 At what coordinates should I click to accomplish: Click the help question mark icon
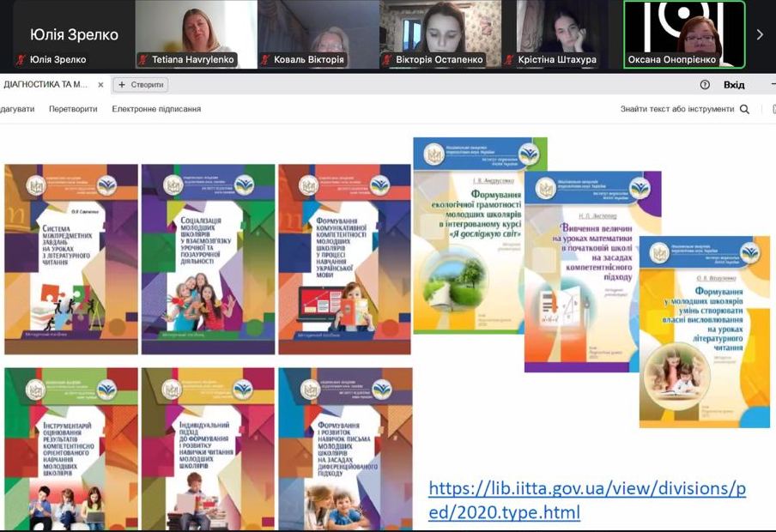tap(705, 85)
